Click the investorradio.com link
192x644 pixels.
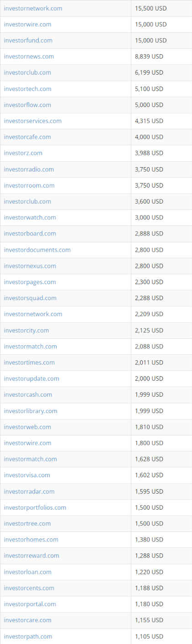coord(29,169)
